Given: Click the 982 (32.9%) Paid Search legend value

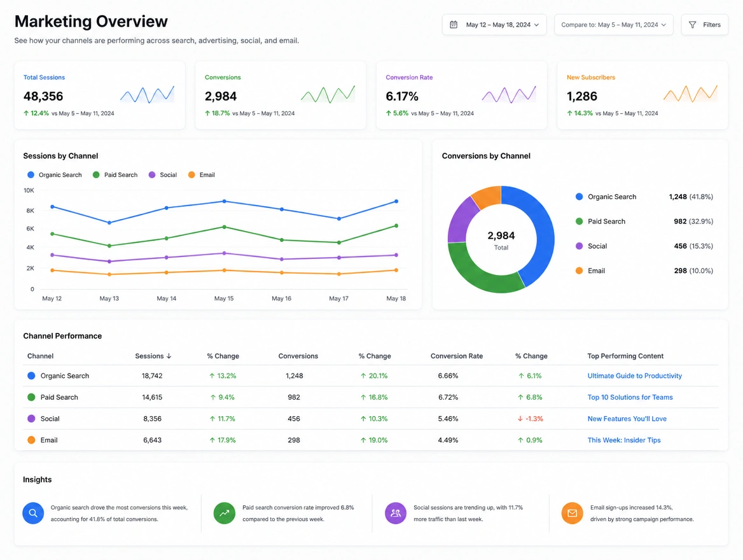Looking at the screenshot, I should pos(693,221).
